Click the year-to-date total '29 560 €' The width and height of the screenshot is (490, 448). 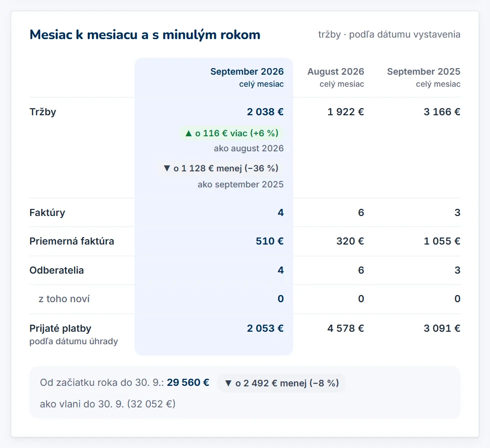coord(188,383)
